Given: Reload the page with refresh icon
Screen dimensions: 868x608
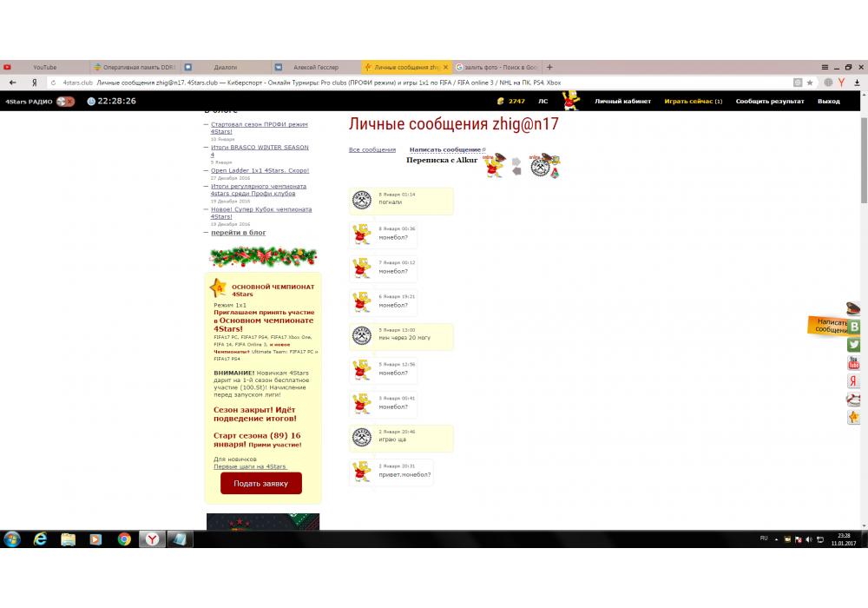Looking at the screenshot, I should (x=53, y=83).
